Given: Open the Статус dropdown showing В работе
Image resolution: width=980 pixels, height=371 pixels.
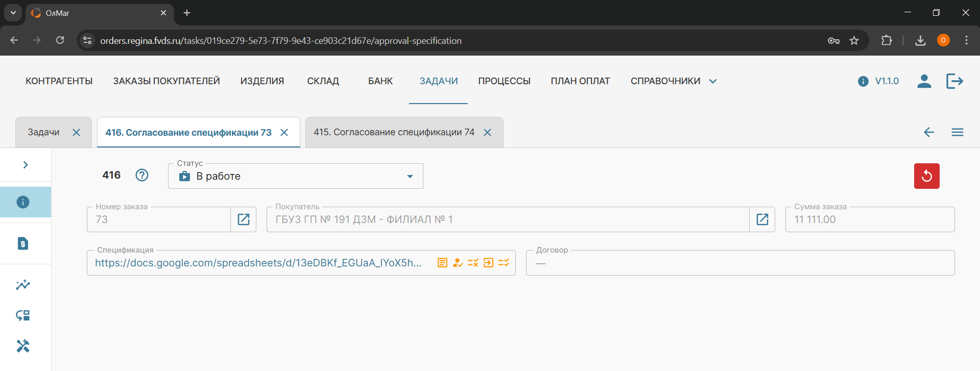Looking at the screenshot, I should click(295, 176).
